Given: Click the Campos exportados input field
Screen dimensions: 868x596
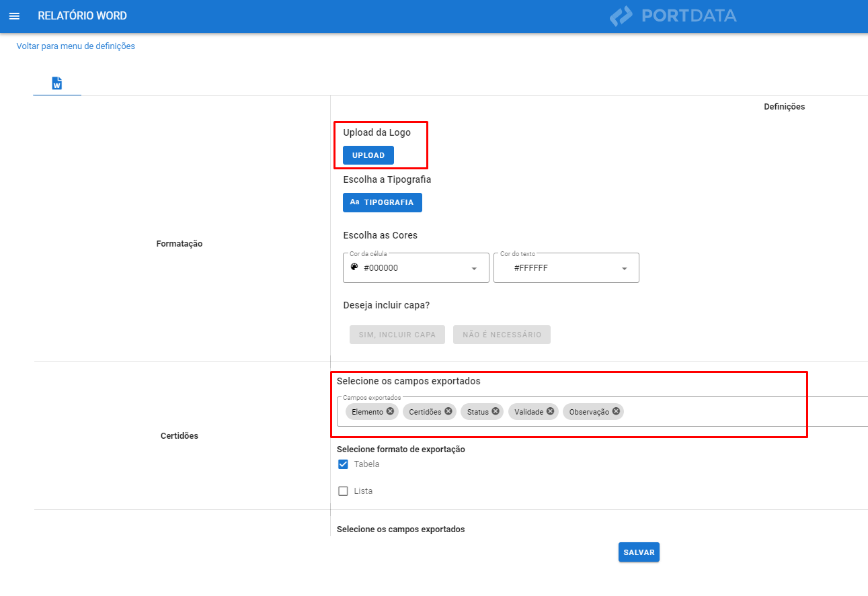Looking at the screenshot, I should click(602, 411).
